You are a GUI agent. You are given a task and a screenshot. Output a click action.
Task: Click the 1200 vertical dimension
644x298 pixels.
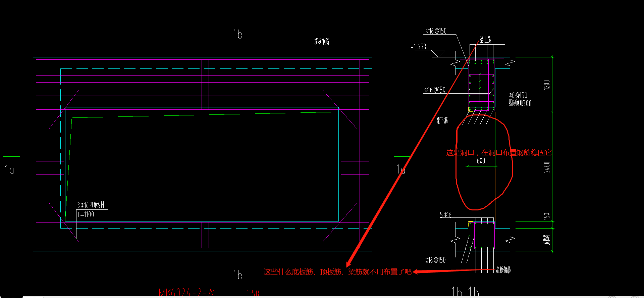pos(547,85)
